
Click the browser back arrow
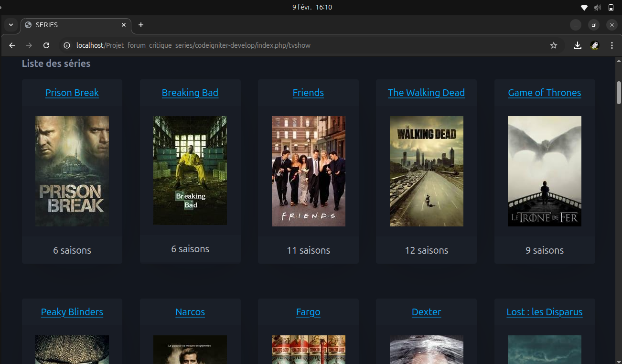[x=12, y=45]
